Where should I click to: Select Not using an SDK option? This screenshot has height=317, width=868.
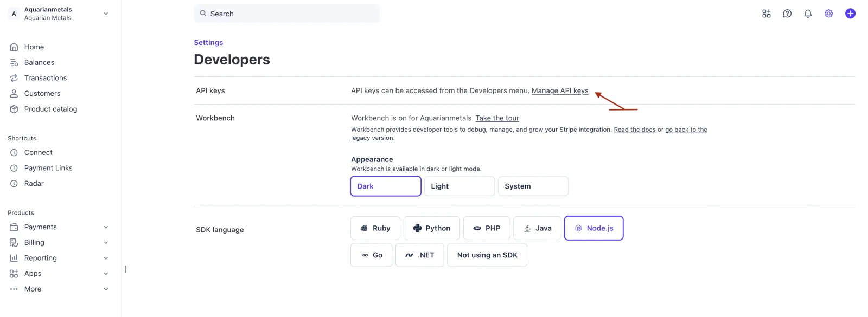[487, 255]
